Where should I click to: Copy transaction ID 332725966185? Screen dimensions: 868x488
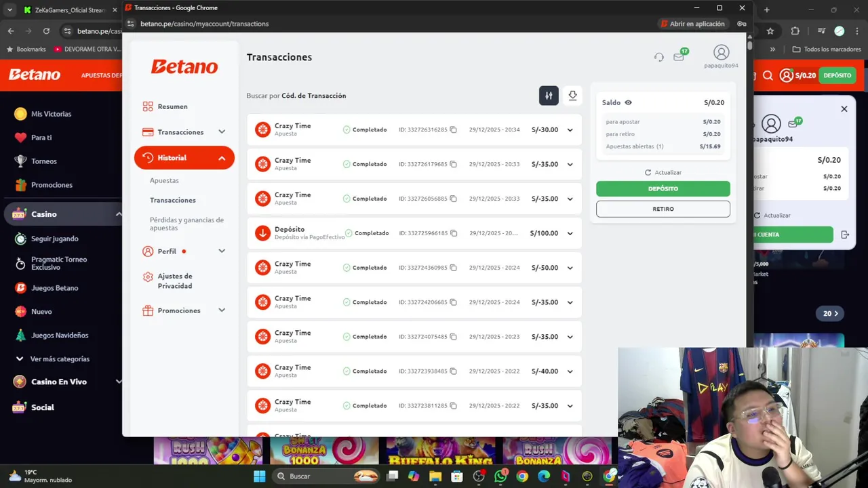click(x=454, y=233)
